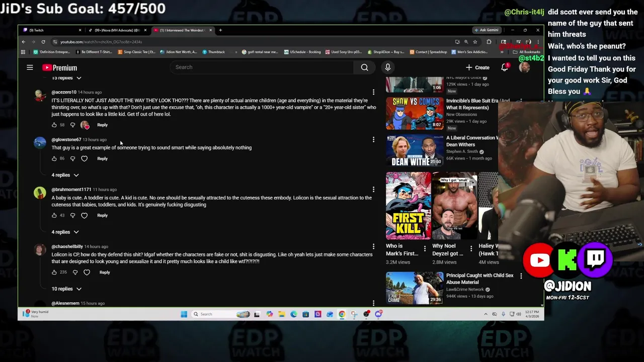Open Windows Start menu
The height and width of the screenshot is (362, 644).
(184, 314)
